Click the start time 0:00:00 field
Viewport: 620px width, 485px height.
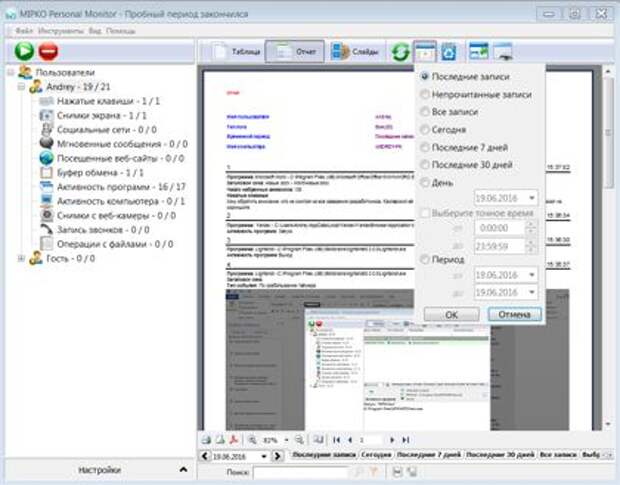(x=501, y=228)
